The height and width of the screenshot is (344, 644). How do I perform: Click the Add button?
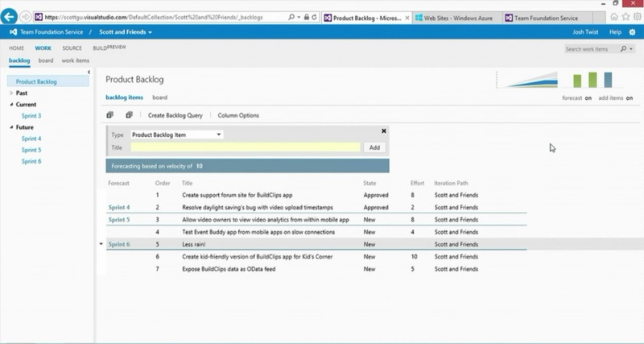(x=374, y=147)
